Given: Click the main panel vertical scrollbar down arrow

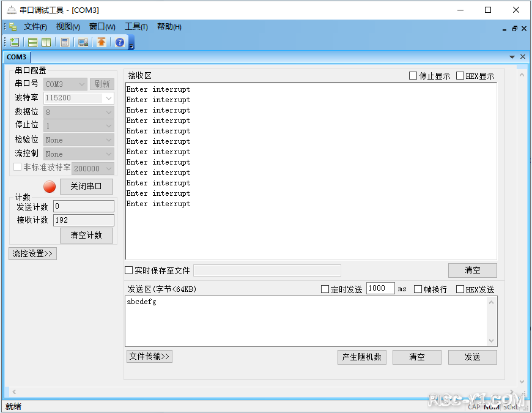Looking at the screenshot, I should click(522, 381).
